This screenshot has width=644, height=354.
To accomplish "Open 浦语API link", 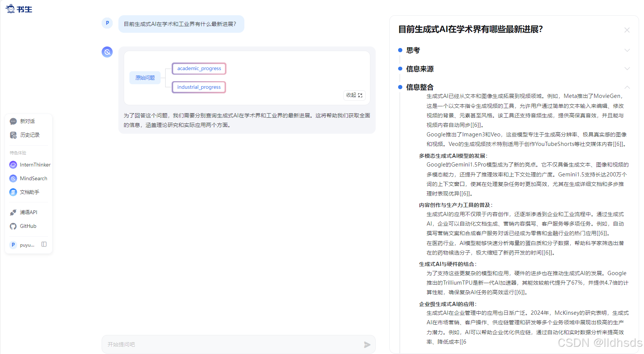I will pyautogui.click(x=29, y=212).
